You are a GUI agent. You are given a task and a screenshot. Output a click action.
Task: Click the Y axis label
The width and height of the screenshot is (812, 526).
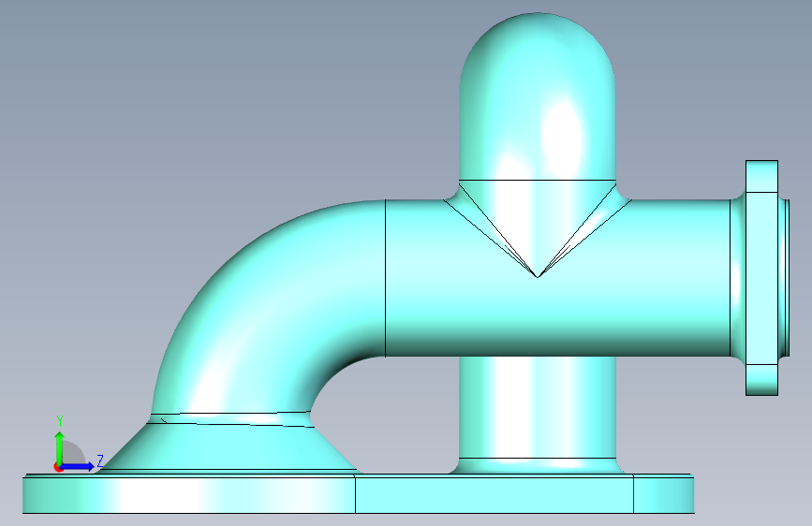(x=60, y=421)
